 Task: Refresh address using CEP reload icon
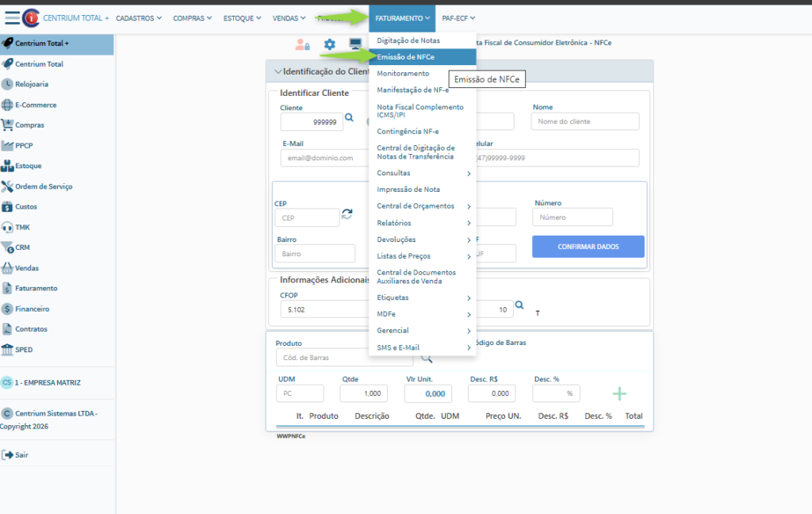pyautogui.click(x=347, y=213)
